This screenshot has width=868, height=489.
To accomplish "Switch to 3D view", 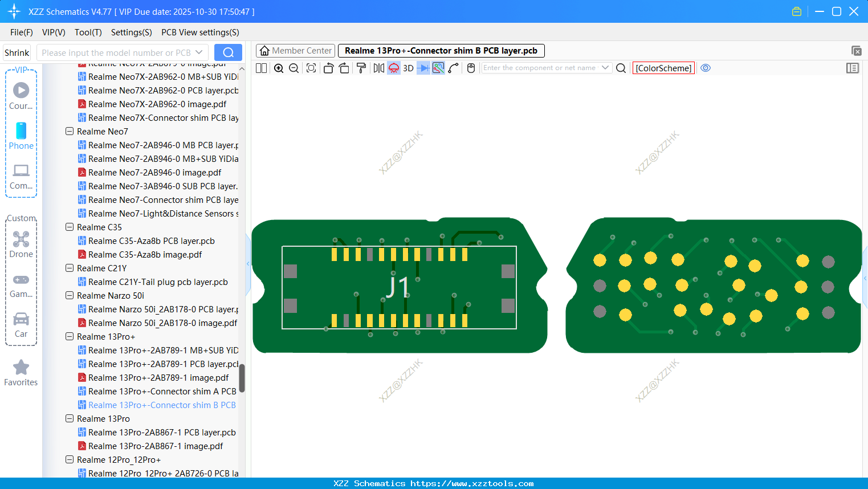I will 408,68.
